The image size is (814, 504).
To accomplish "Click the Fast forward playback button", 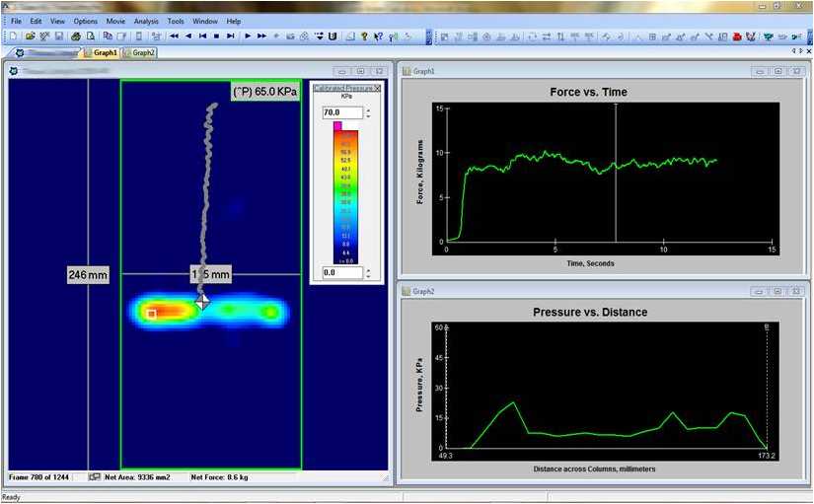I will click(x=262, y=36).
